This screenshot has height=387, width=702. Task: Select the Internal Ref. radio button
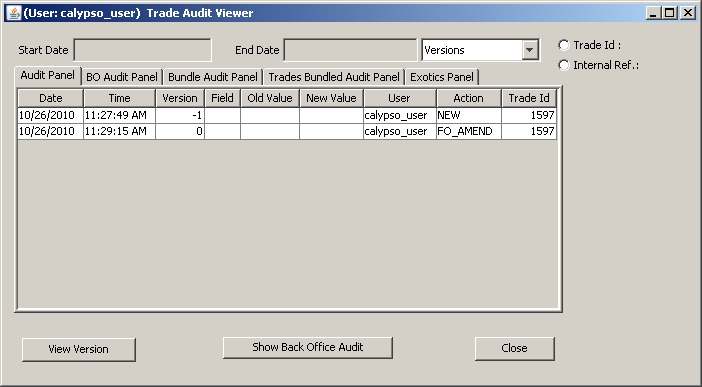(x=564, y=65)
